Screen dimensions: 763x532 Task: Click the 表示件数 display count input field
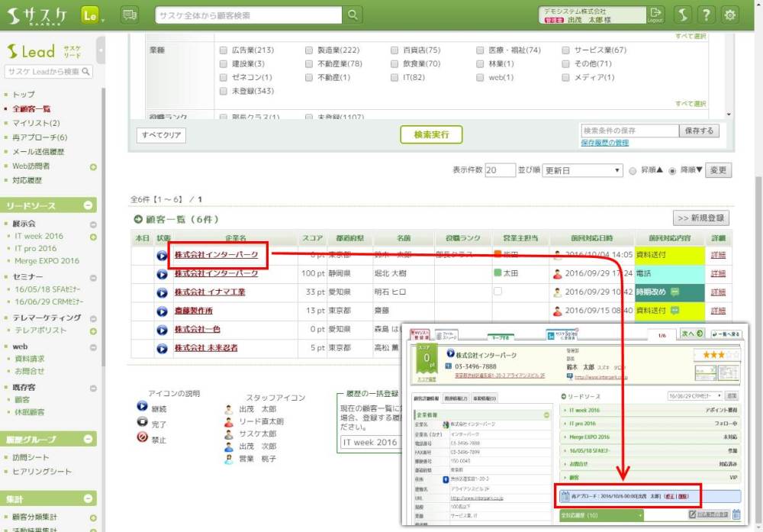coord(500,170)
